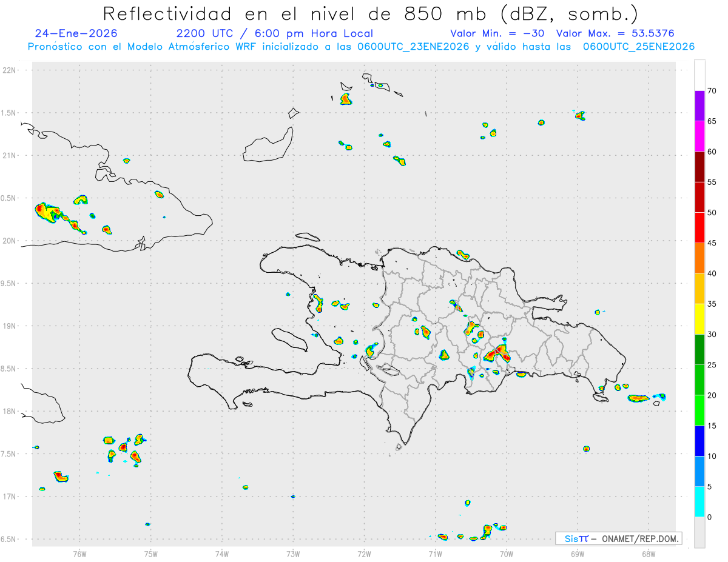This screenshot has width=728, height=562.
Task: Click the magenta 60–65 dBZ colorbar segment
Action: click(x=699, y=136)
